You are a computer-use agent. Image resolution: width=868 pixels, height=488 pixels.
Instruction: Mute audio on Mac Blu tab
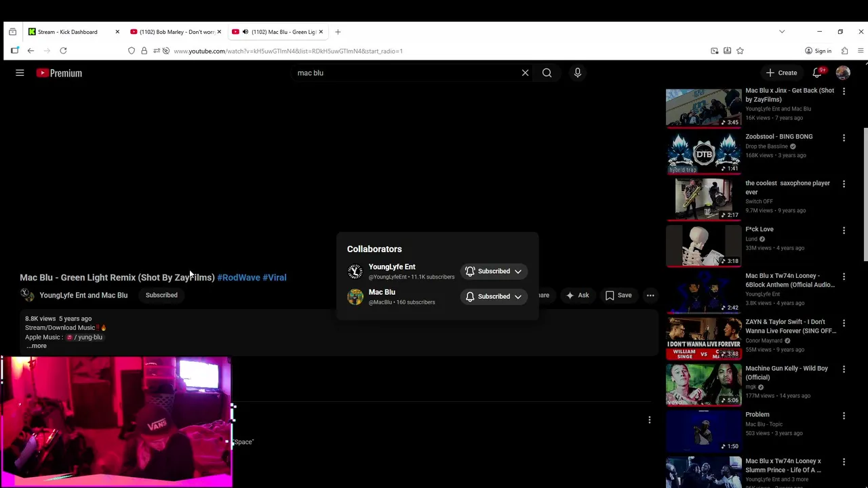point(245,32)
